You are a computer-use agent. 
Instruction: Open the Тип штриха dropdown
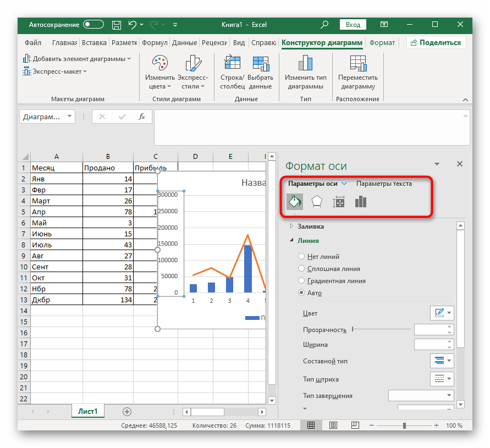(442, 379)
